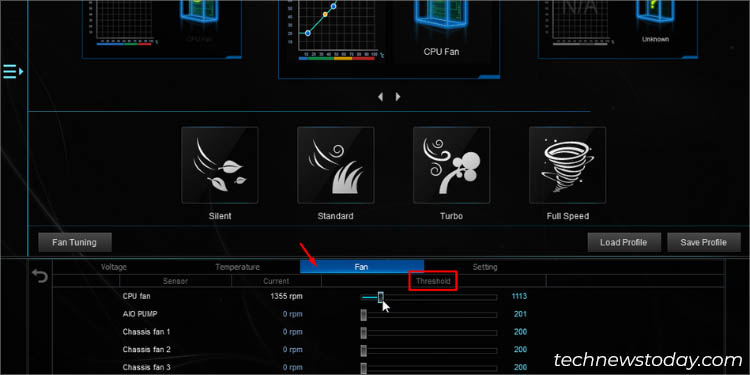750x375 pixels.
Task: Click the CPU fan threshold slider handle
Action: (x=381, y=297)
